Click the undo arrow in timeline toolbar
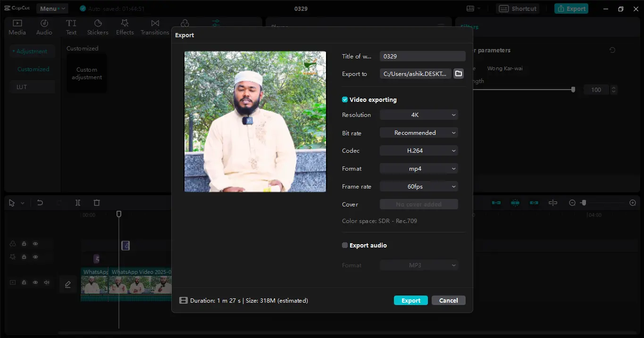 [x=40, y=203]
